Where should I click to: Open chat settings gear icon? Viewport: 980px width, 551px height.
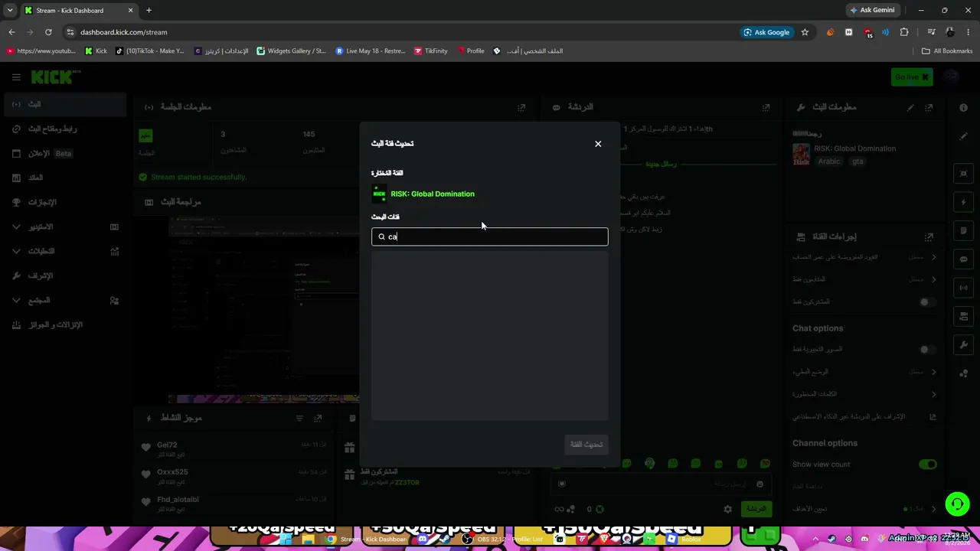pyautogui.click(x=727, y=509)
